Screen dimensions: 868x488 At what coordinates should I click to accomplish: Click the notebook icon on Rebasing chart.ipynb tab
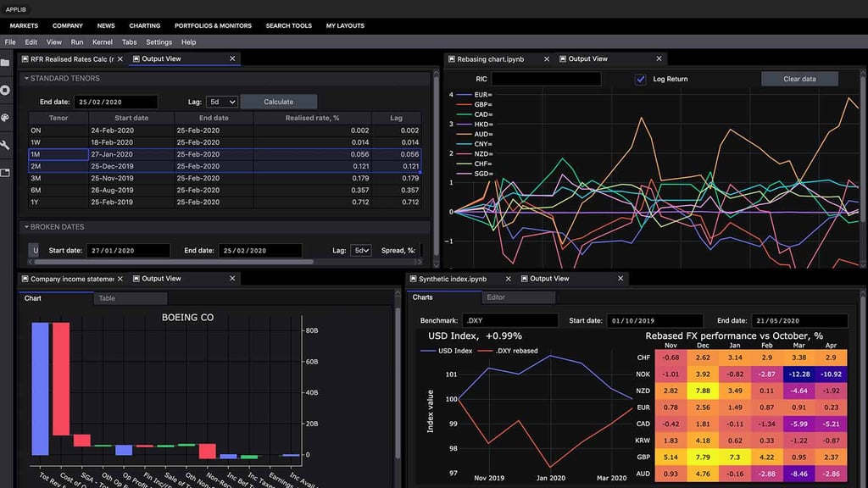click(452, 58)
